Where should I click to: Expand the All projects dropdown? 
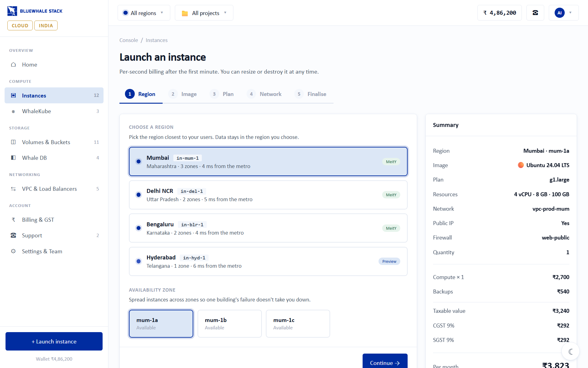pyautogui.click(x=204, y=13)
